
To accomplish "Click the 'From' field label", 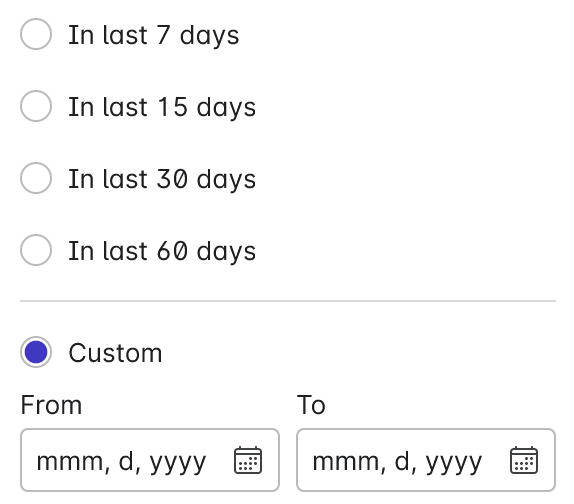I will click(x=51, y=405).
